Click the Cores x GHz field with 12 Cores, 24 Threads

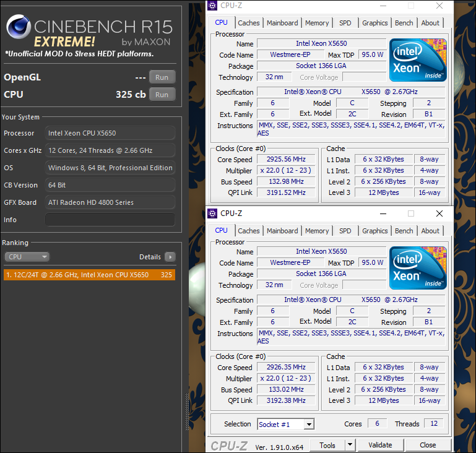click(110, 150)
